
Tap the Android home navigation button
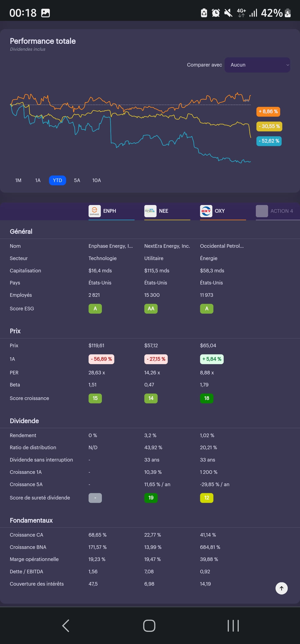(x=149, y=625)
